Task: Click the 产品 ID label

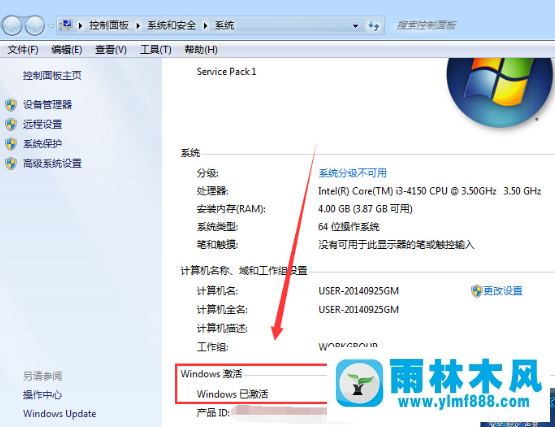Action: coord(213,412)
